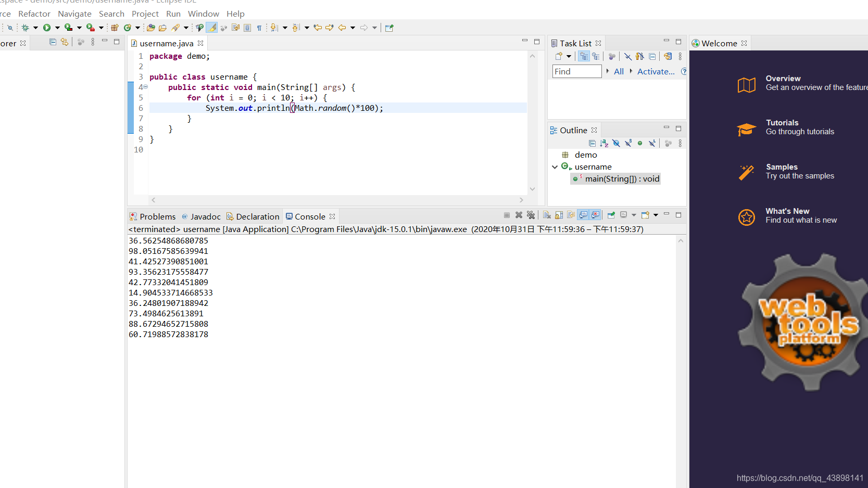
Task: Toggle Mark Occurrences highlighter icon
Action: tap(211, 28)
